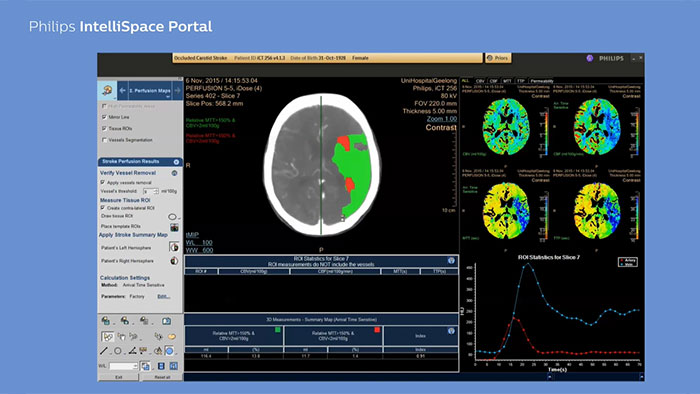Open the dropdown arrow beside the line tool
Screen dimensions: 700x394
tap(110, 354)
